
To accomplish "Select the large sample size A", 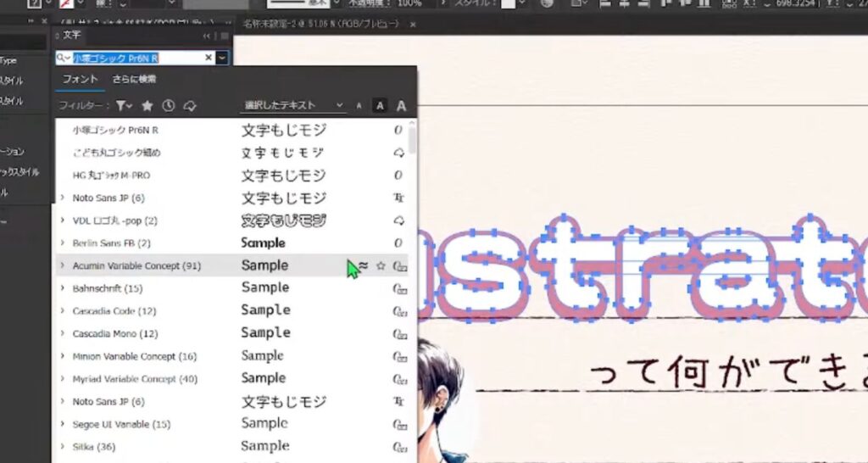I will (x=401, y=106).
